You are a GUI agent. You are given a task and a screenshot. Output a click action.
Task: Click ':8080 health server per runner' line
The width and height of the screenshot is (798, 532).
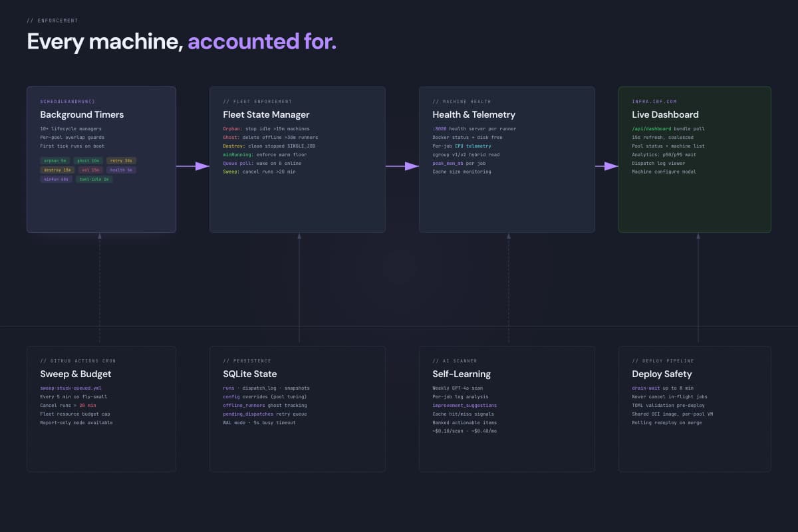474,128
